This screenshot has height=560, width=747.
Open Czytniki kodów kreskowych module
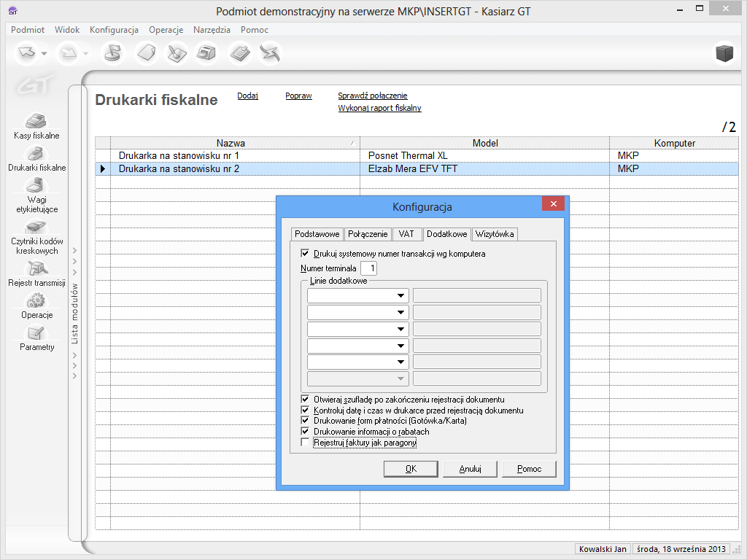pos(36,227)
